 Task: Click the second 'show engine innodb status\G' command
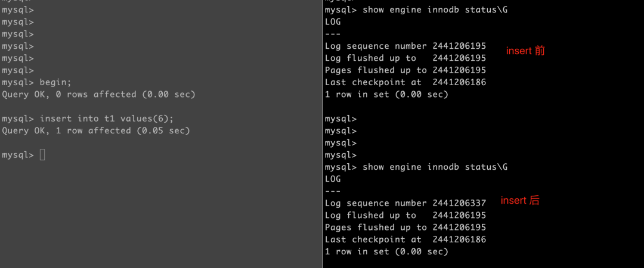pos(416,167)
